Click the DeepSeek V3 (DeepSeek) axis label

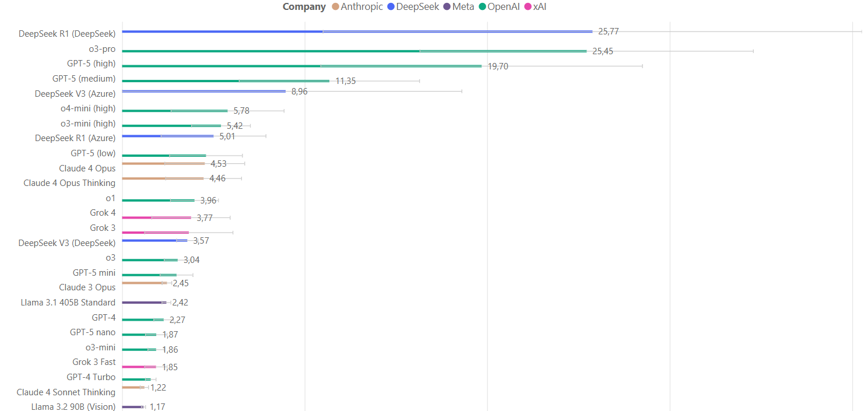(x=67, y=243)
